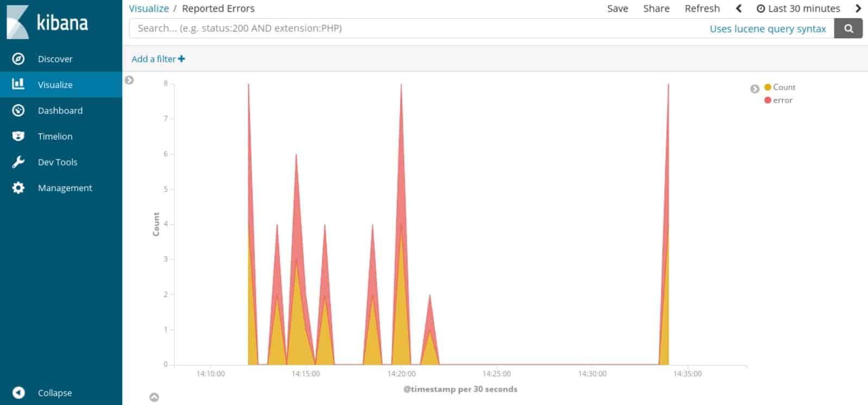The width and height of the screenshot is (868, 405).
Task: Collapse the side navigation
Action: (x=61, y=393)
